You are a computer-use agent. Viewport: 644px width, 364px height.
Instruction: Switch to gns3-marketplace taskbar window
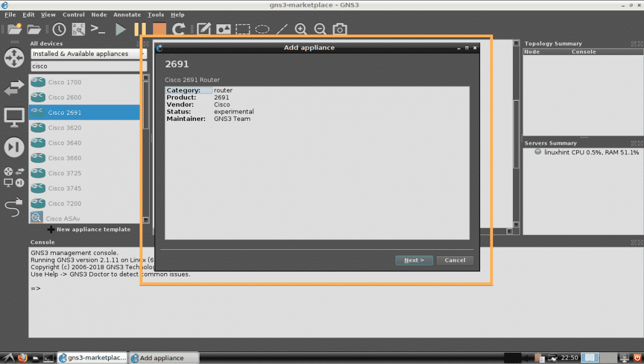tap(93, 358)
